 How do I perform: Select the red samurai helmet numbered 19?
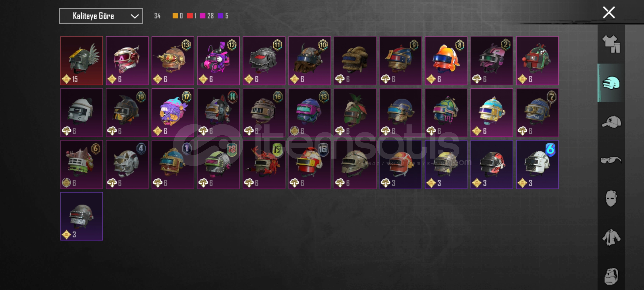[264, 164]
